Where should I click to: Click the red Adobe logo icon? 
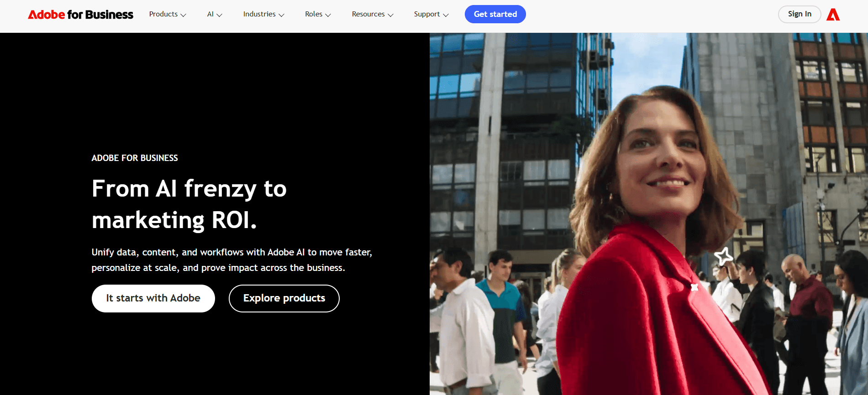[833, 15]
